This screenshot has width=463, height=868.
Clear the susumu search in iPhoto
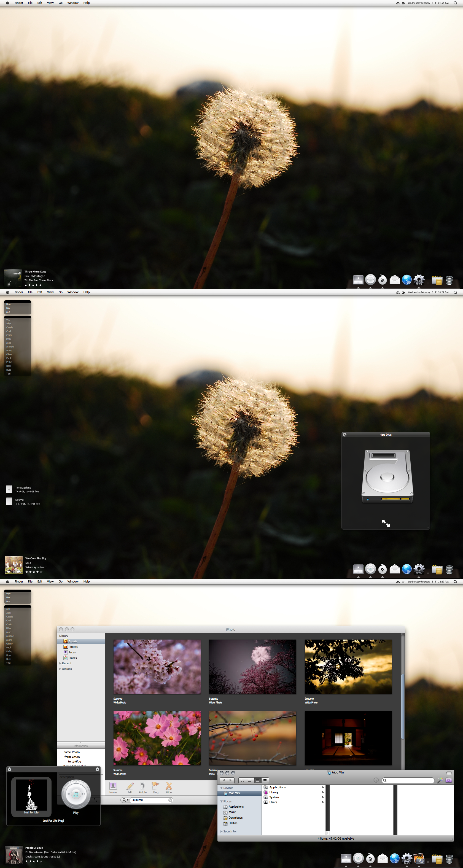click(x=170, y=800)
